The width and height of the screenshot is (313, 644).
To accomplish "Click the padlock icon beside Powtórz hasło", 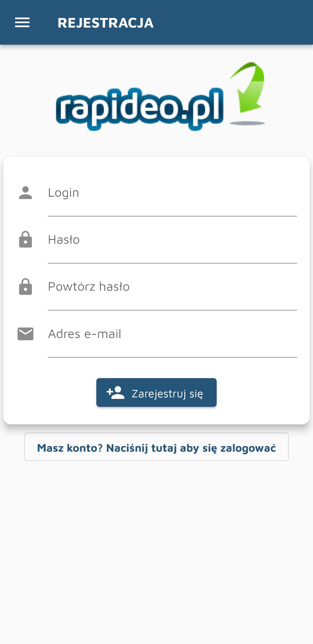I will (x=26, y=287).
